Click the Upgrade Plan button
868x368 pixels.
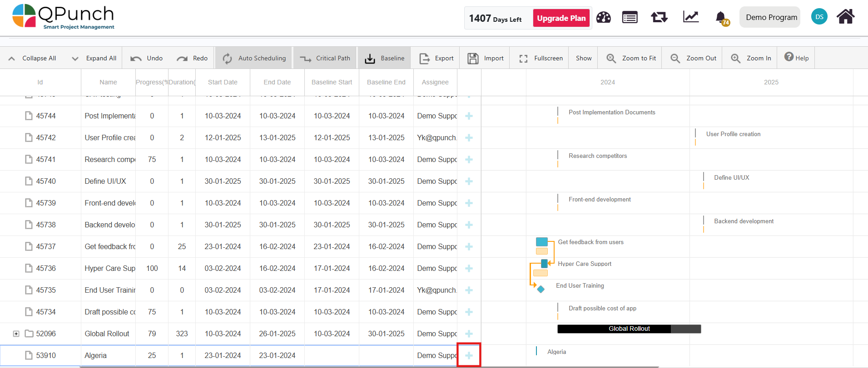561,18
